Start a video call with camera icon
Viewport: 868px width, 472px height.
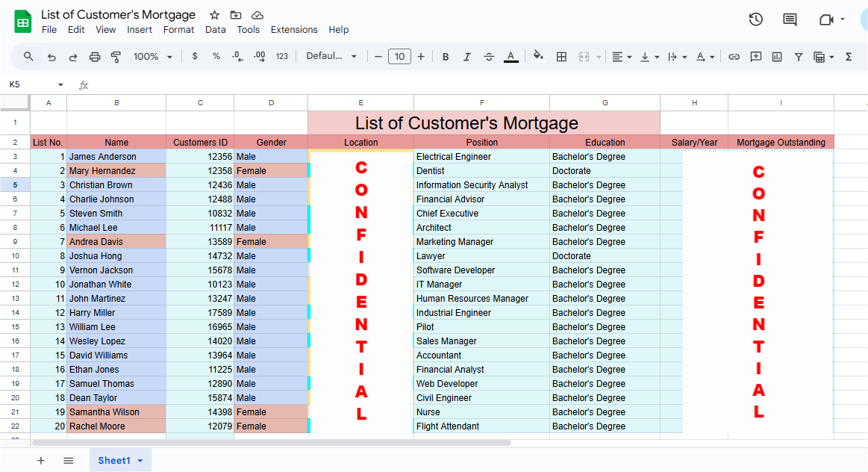point(826,20)
